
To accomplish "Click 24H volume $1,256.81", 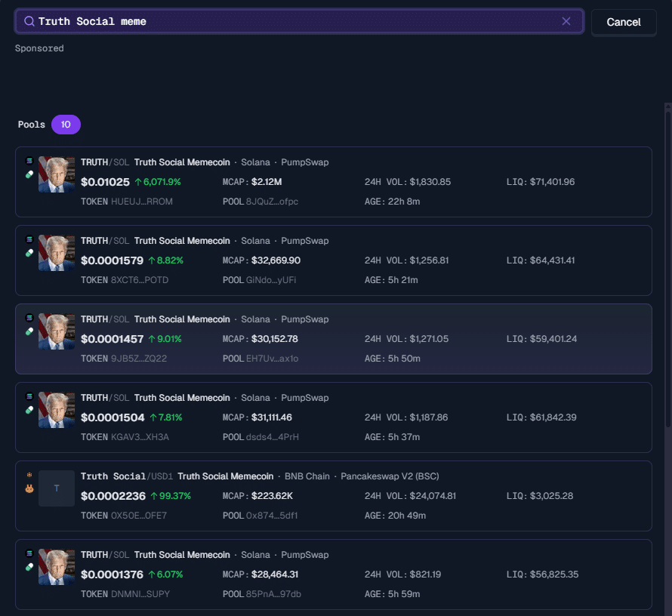I will tap(429, 260).
